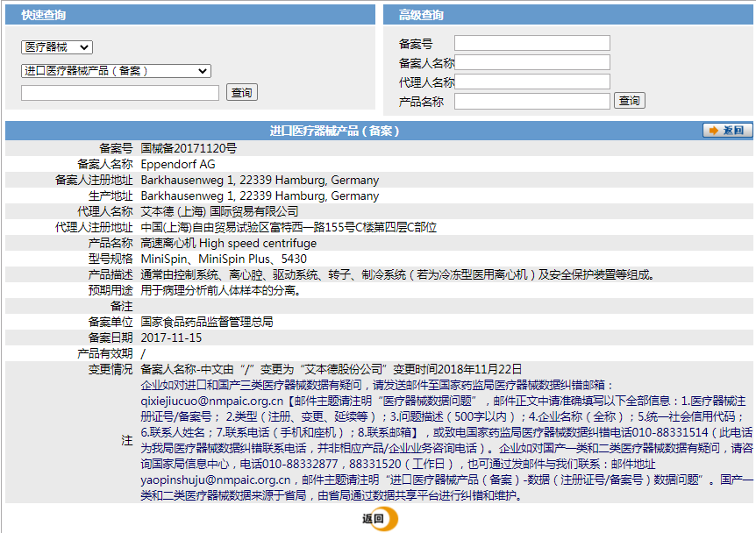
Task: Click the orange arrow 返回 button top right
Action: (727, 130)
